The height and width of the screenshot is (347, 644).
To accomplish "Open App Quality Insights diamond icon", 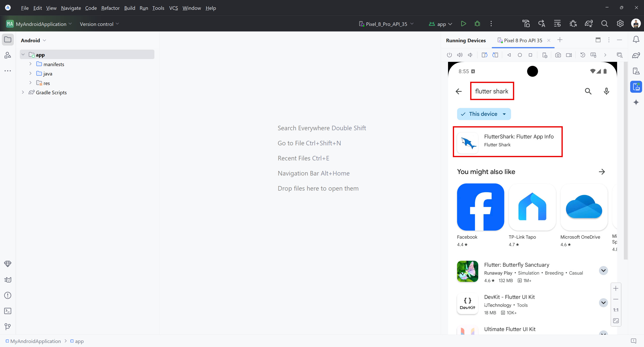I will click(x=8, y=264).
